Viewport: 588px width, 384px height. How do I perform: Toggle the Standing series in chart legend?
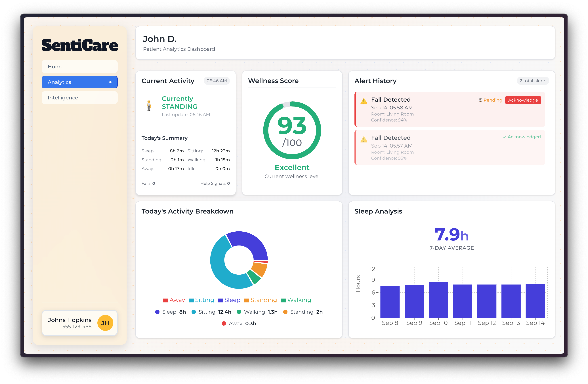pos(260,300)
